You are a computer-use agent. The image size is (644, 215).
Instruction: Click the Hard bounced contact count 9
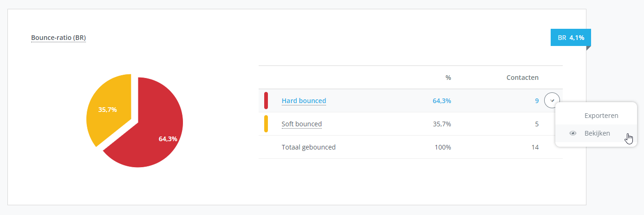tap(537, 101)
